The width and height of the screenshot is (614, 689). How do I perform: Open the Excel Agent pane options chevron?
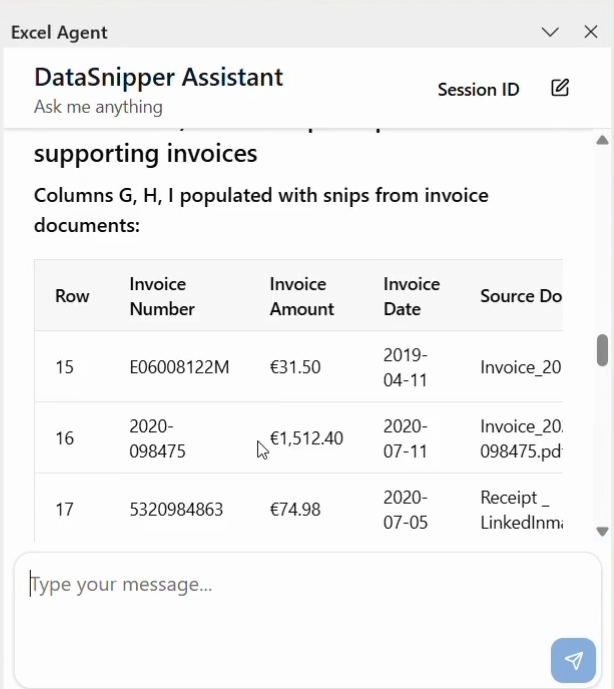coord(549,32)
